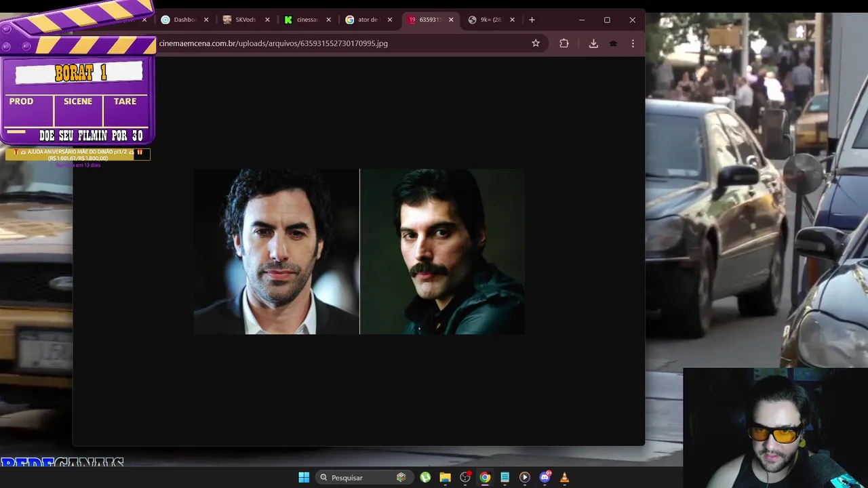Maximize the Chrome window
This screenshot has height=488, width=868.
pos(607,20)
